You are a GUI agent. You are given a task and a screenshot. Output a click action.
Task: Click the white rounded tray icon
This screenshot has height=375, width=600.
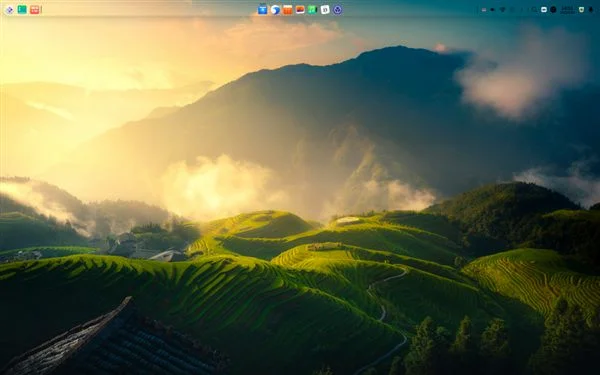[x=544, y=10]
